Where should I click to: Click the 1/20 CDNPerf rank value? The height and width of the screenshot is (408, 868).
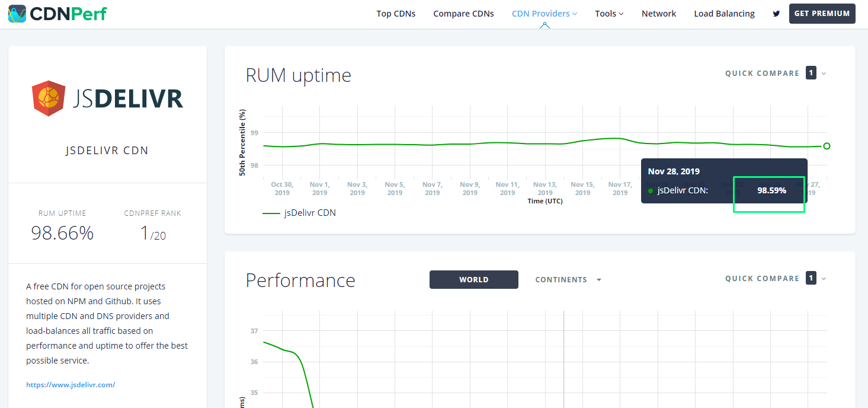pos(153,233)
